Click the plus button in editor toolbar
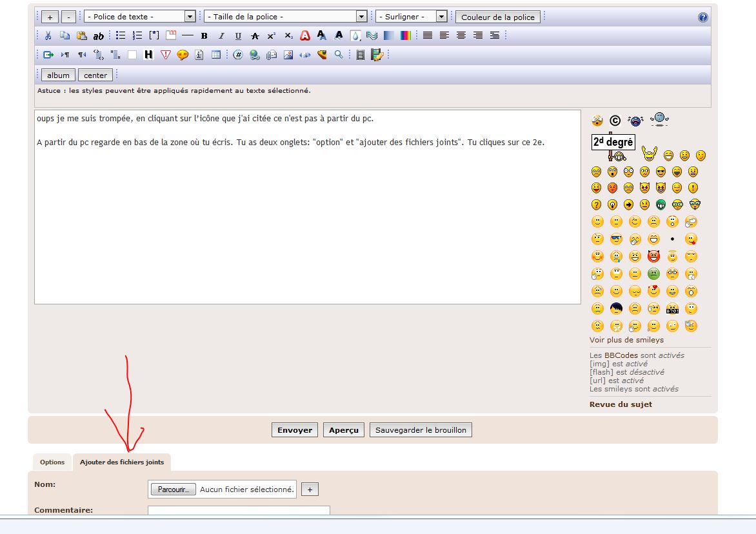 click(x=50, y=17)
